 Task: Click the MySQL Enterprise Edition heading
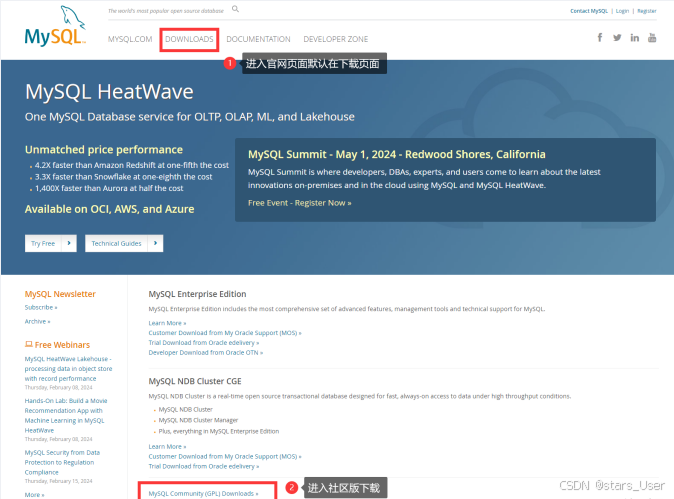(197, 294)
